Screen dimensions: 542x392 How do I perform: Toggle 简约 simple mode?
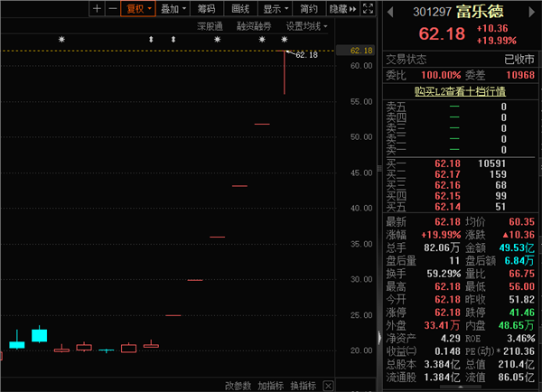coord(309,8)
